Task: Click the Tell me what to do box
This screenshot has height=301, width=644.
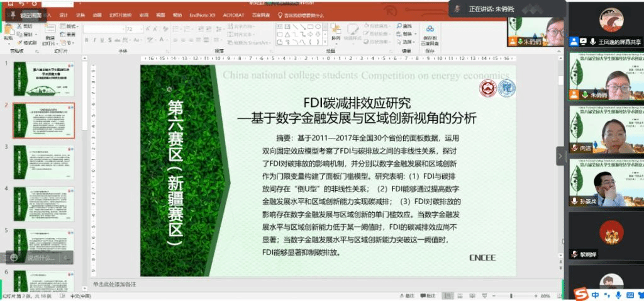Action: (x=301, y=15)
